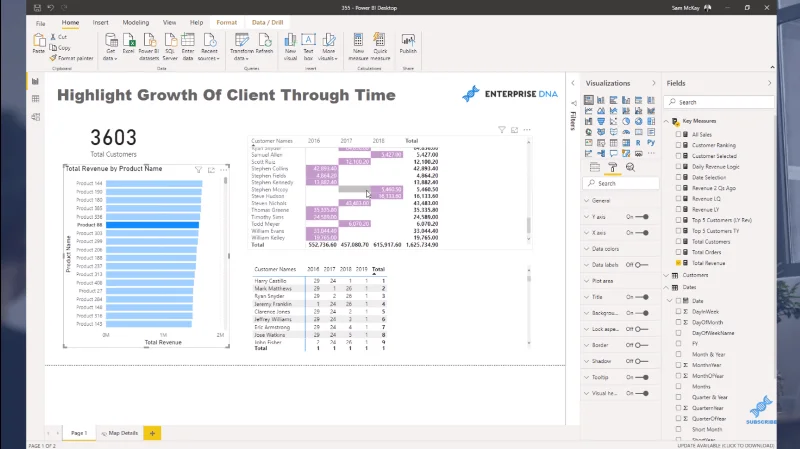Collapse the Visualizations pane arrow

(654, 83)
